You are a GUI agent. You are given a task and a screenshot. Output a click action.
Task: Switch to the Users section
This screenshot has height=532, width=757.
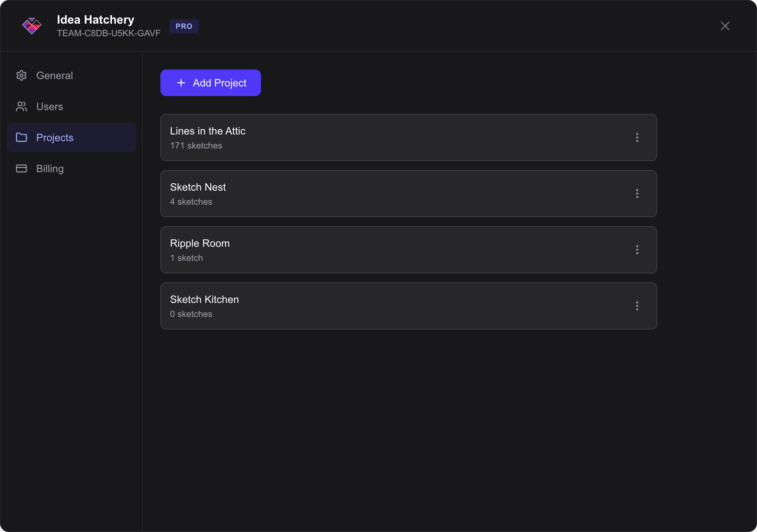pos(49,106)
